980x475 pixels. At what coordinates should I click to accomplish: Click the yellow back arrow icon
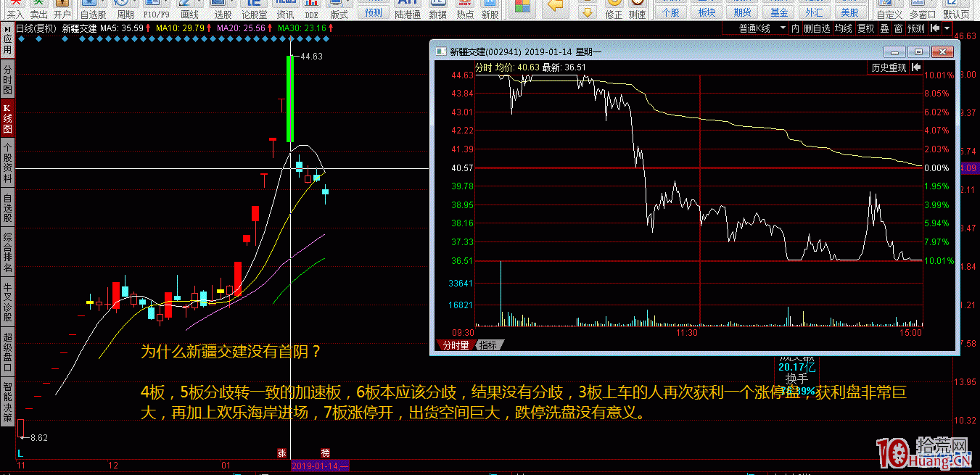[x=556, y=7]
